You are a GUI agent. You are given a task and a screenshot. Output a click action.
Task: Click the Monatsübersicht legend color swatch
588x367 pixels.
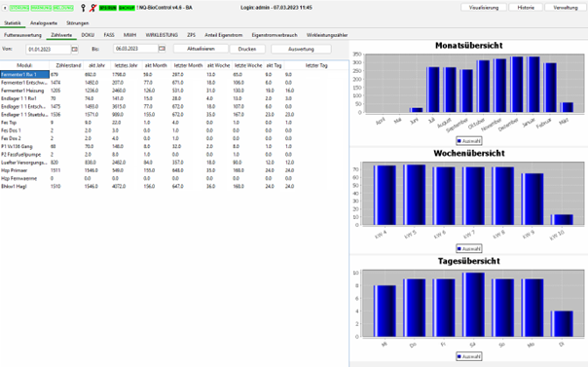[459, 141]
